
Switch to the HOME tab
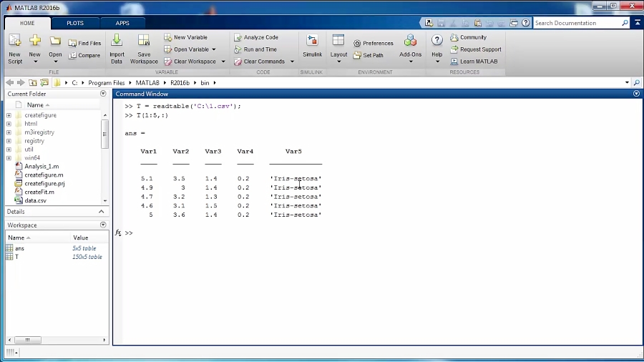click(27, 23)
